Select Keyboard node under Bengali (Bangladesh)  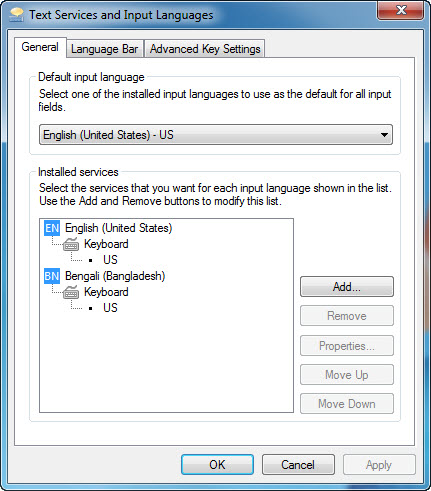(x=106, y=292)
